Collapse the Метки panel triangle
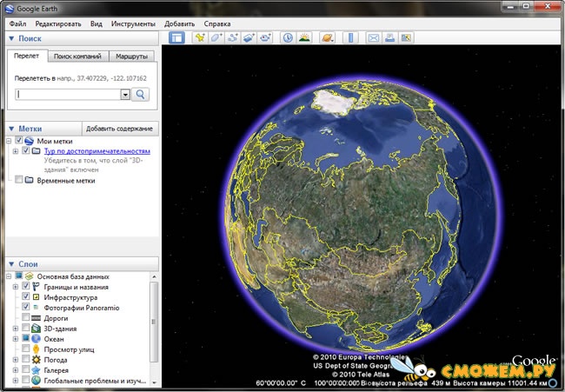 [x=11, y=129]
